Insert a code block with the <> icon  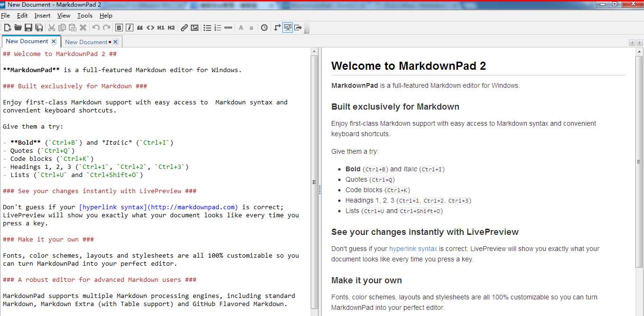pos(150,28)
